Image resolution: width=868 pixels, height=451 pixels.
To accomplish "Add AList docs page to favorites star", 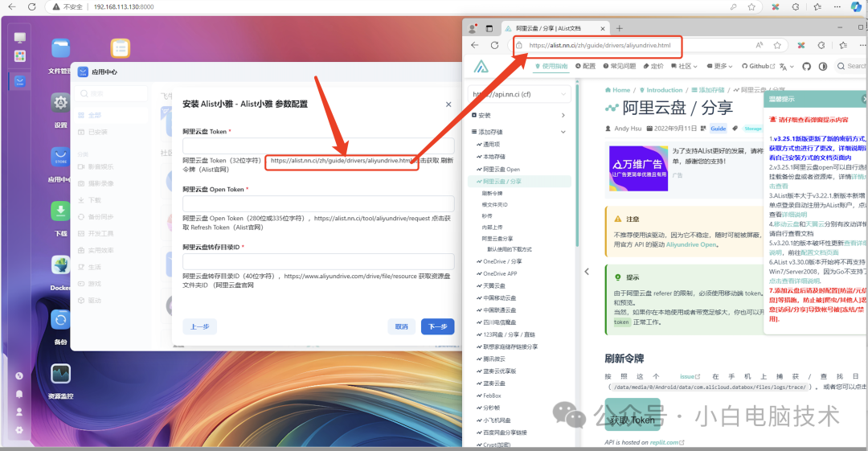I will coord(777,46).
